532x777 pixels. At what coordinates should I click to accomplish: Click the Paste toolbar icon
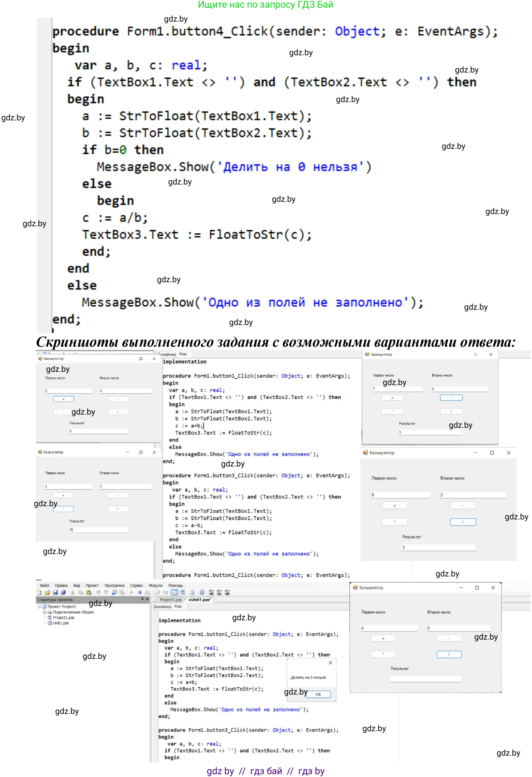pos(88,592)
